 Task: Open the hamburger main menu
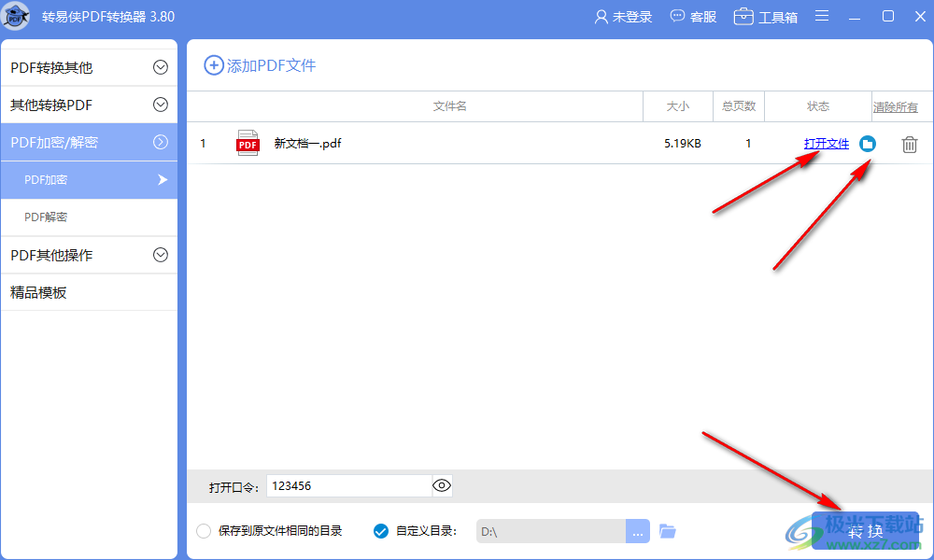(x=822, y=16)
